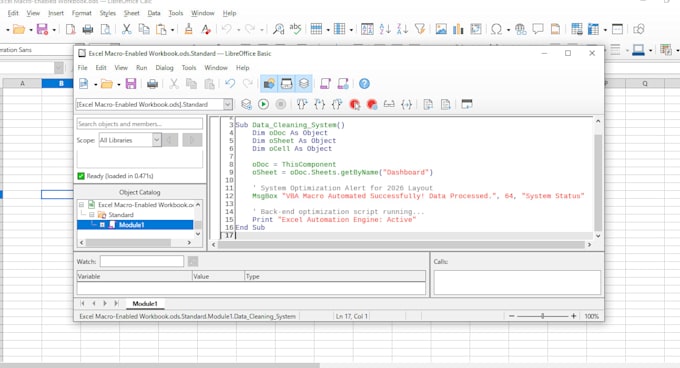Screen dimensions: 680x368
Task: Click Clone Formatting paintbrush in Calc
Action: click(x=188, y=29)
